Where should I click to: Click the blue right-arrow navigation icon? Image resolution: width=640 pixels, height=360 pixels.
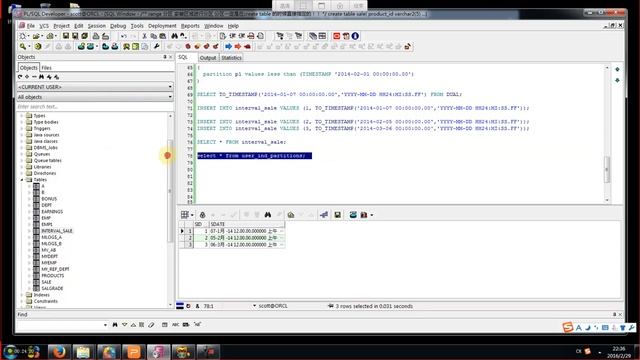229,47
